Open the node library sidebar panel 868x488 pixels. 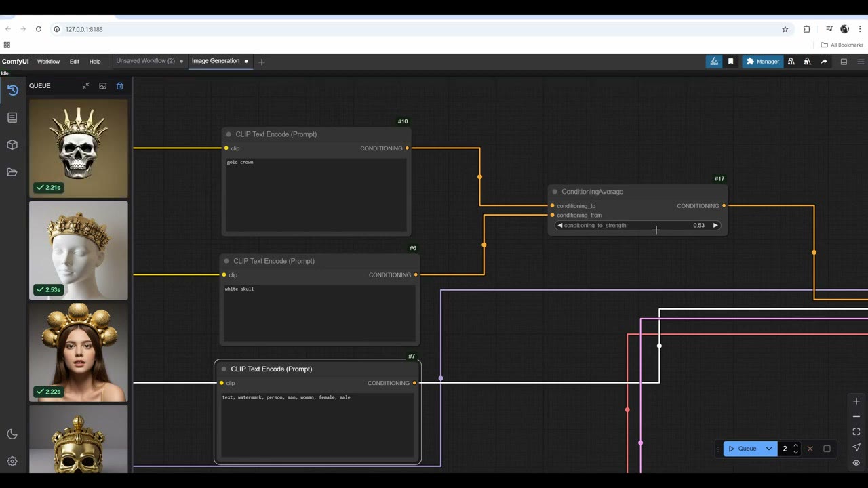coord(12,117)
